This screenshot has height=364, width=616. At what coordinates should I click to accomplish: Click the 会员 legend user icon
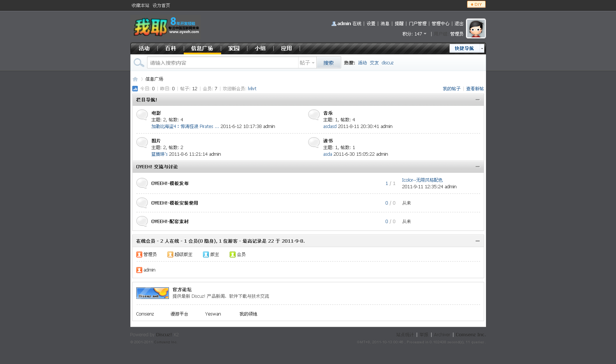233,255
